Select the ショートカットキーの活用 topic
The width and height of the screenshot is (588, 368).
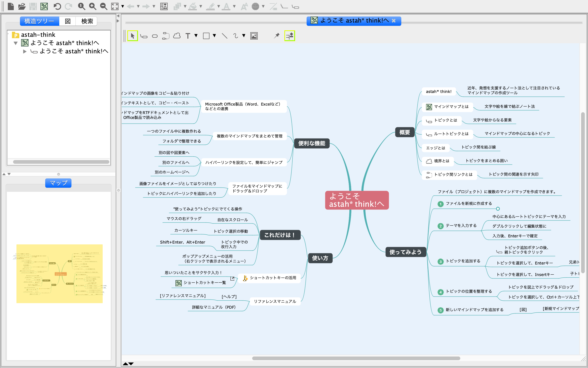coord(269,278)
